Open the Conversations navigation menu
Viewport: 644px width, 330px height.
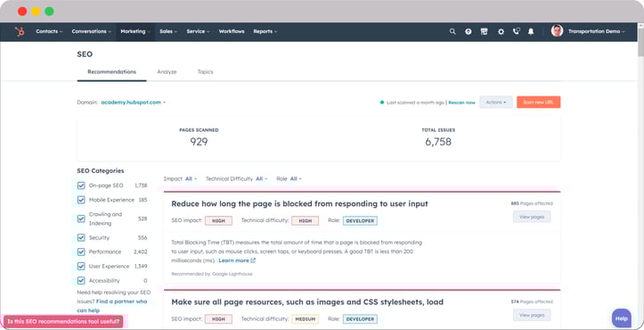click(x=91, y=31)
